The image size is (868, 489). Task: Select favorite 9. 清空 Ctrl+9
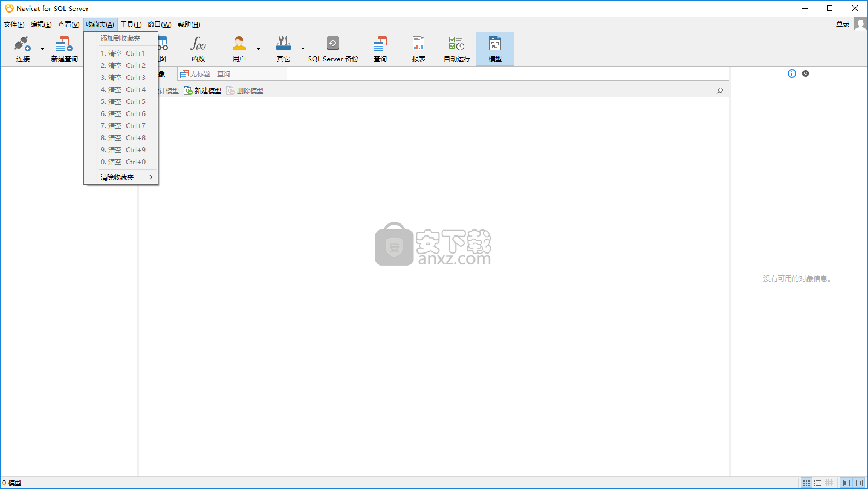[120, 150]
